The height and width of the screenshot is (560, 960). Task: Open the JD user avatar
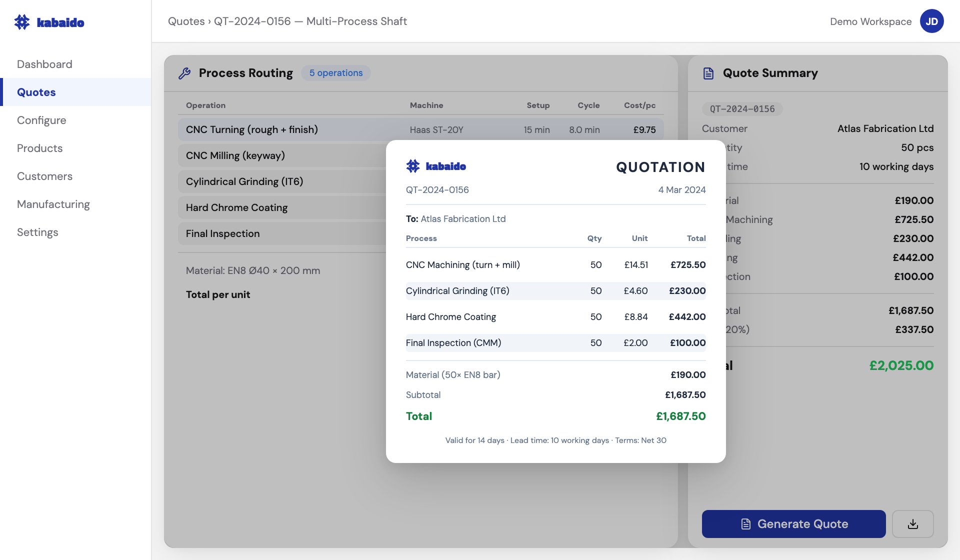pyautogui.click(x=932, y=21)
